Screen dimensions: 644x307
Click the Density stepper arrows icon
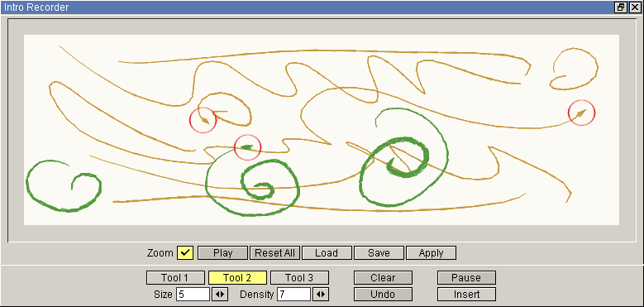point(322,295)
